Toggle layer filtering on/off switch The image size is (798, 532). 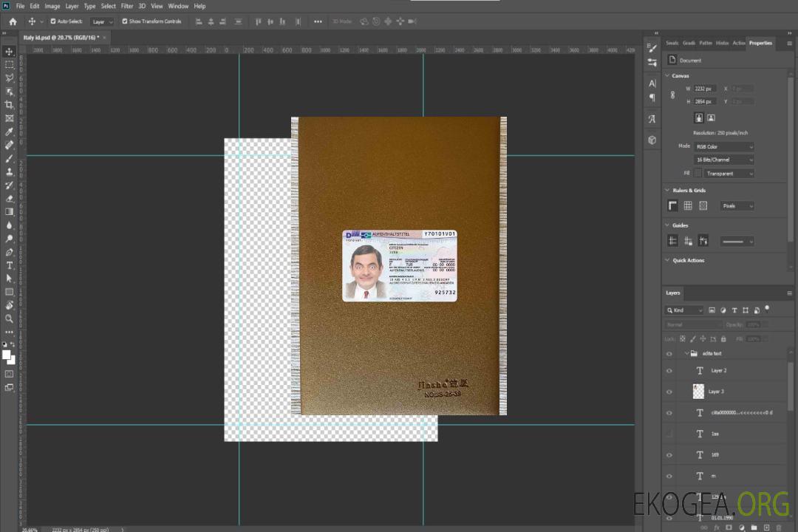pyautogui.click(x=767, y=309)
